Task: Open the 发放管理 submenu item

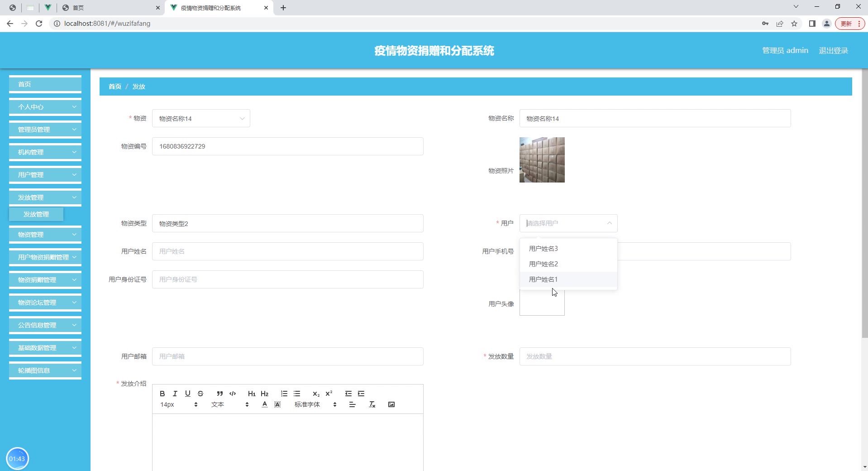Action: click(x=36, y=214)
